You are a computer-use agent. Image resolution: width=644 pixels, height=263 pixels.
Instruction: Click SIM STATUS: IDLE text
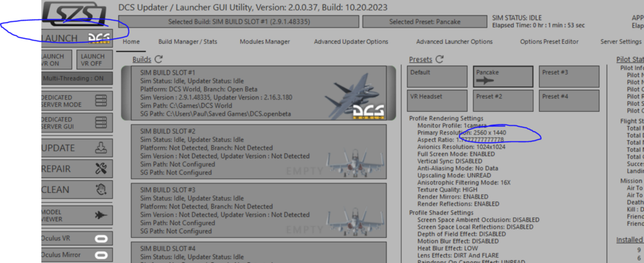516,18
